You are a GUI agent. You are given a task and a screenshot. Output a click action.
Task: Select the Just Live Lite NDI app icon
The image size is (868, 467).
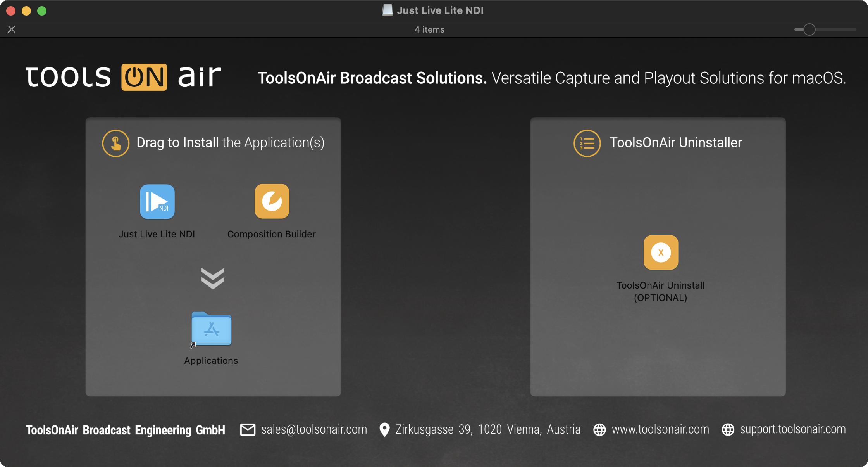coord(157,202)
